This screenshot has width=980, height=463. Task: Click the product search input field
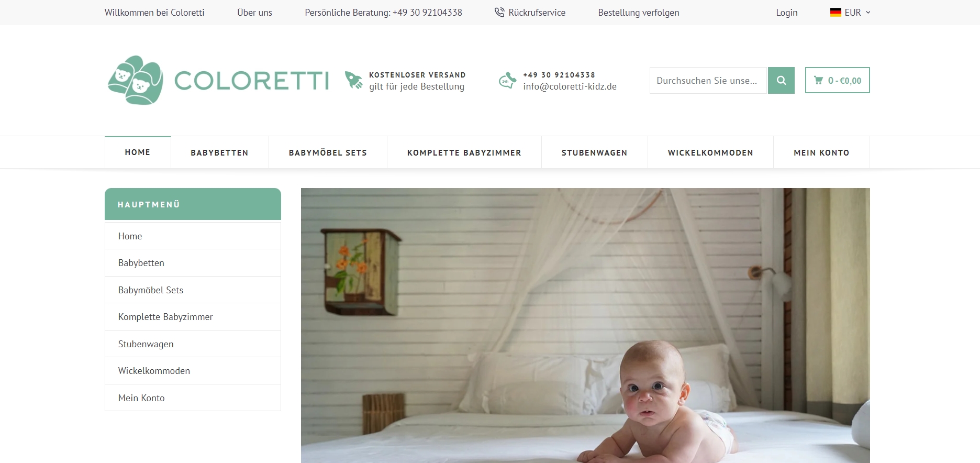[x=708, y=80]
